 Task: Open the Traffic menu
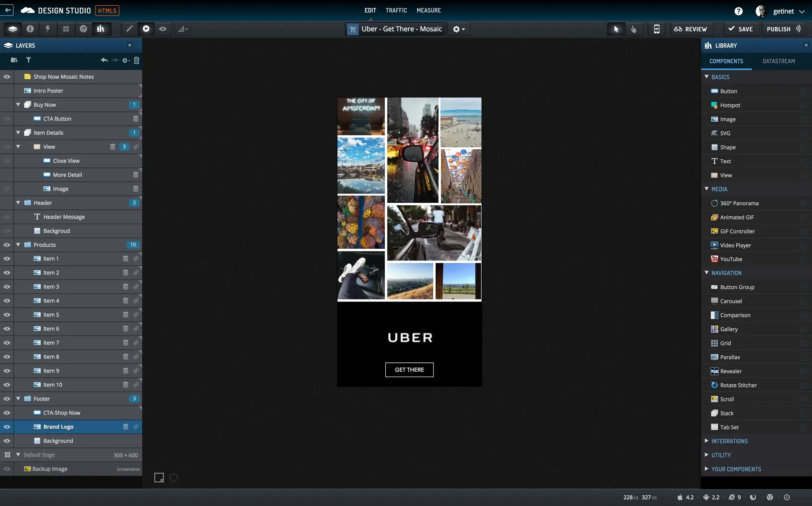[x=396, y=11]
